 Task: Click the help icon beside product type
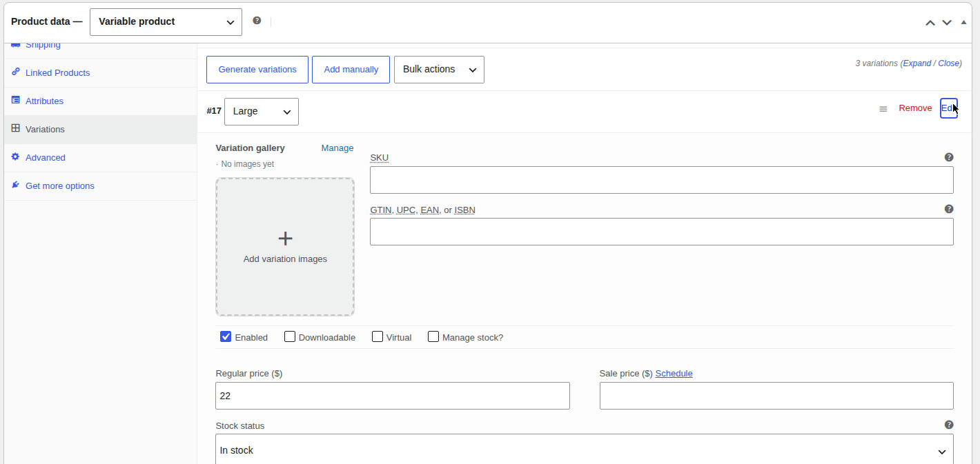(257, 21)
